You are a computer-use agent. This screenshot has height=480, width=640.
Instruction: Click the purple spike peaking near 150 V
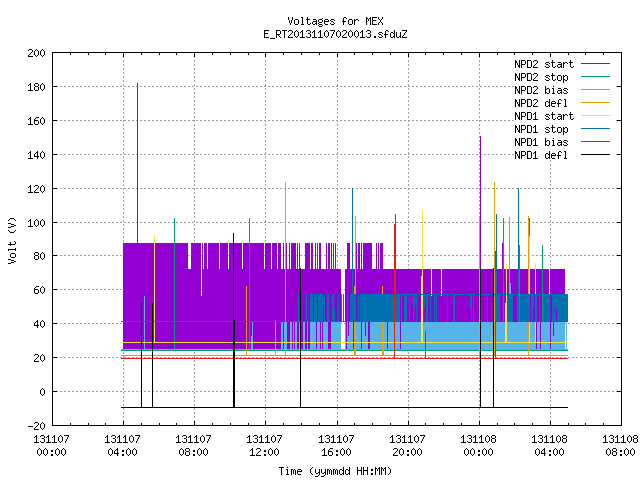(480, 202)
